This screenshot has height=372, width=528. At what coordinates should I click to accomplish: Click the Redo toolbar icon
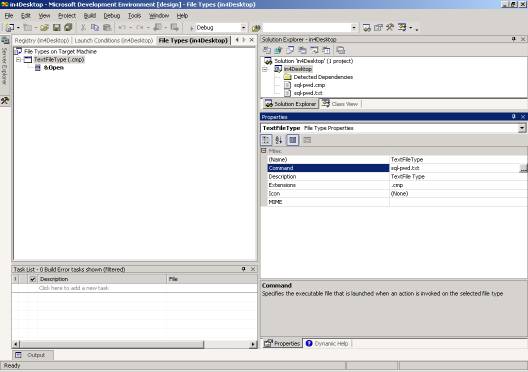(x=139, y=28)
